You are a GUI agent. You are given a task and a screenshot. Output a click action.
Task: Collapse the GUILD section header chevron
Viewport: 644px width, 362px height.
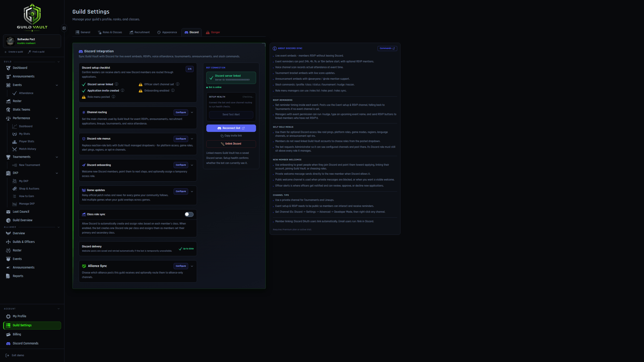coord(59,62)
